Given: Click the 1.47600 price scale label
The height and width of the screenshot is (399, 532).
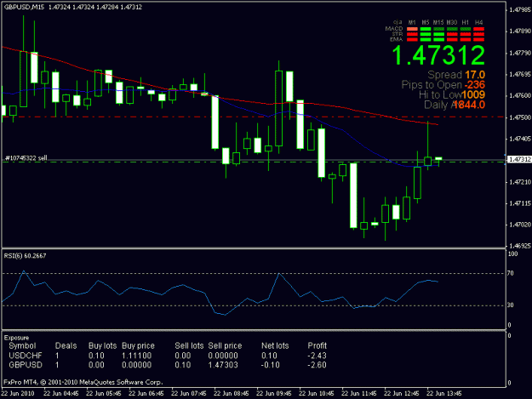Looking at the screenshot, I should point(520,95).
